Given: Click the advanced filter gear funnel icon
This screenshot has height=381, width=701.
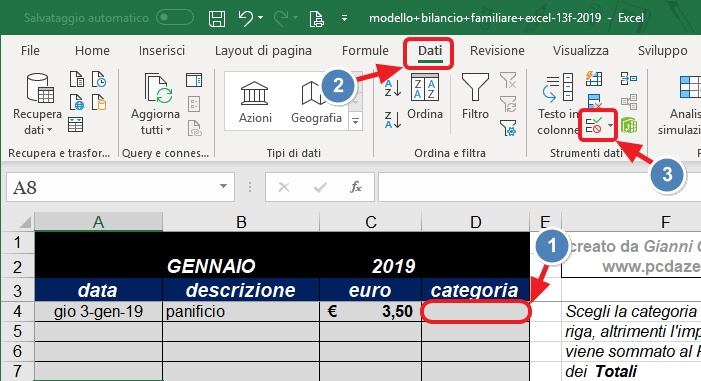Looking at the screenshot, I should click(x=509, y=128).
